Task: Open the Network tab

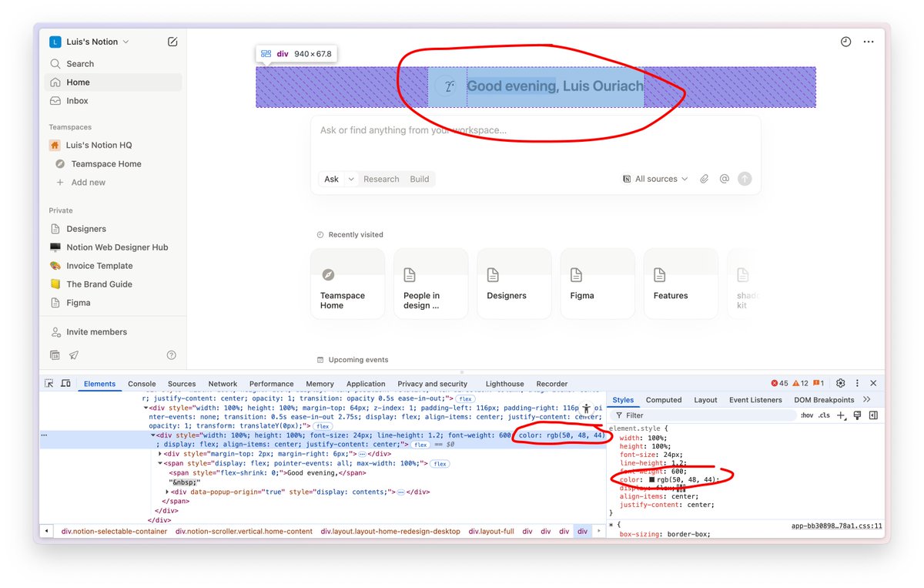Action: pyautogui.click(x=223, y=384)
